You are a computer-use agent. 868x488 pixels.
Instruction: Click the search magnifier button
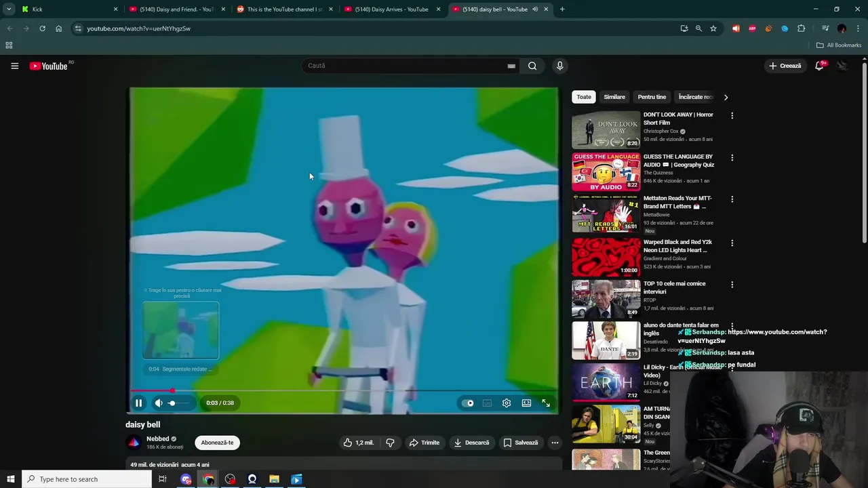(532, 66)
